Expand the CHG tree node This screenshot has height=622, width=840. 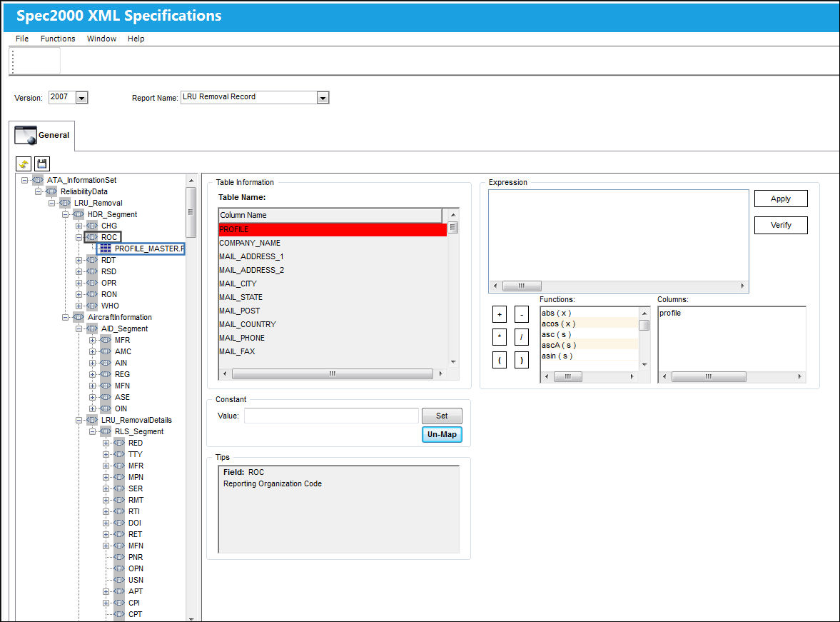(x=79, y=226)
